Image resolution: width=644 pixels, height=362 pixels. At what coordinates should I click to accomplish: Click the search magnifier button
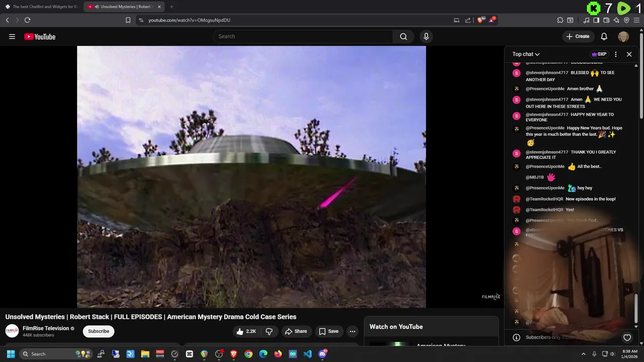pyautogui.click(x=404, y=36)
